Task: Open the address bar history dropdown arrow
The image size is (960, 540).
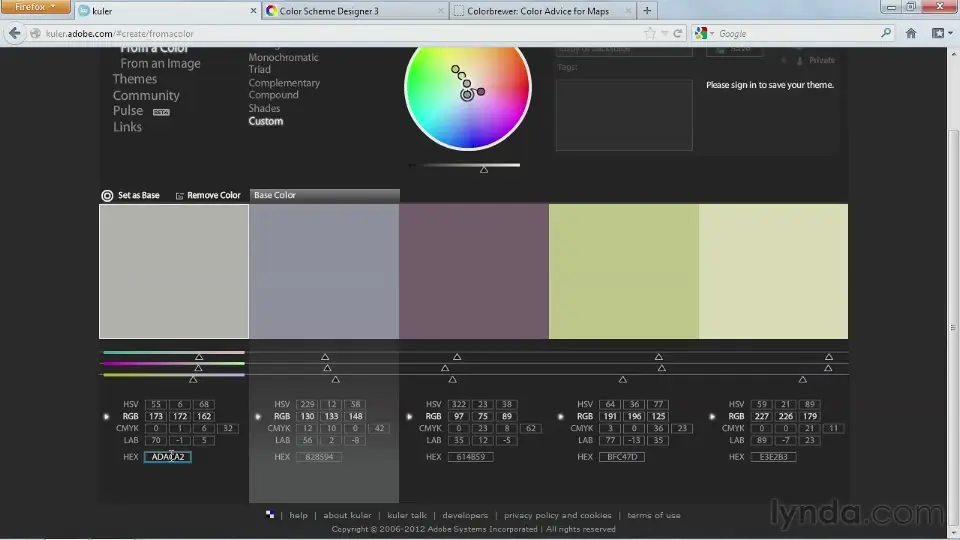Action: 664,34
